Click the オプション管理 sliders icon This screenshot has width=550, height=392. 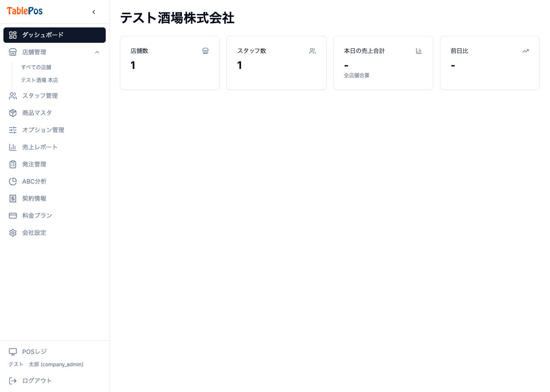coord(13,130)
